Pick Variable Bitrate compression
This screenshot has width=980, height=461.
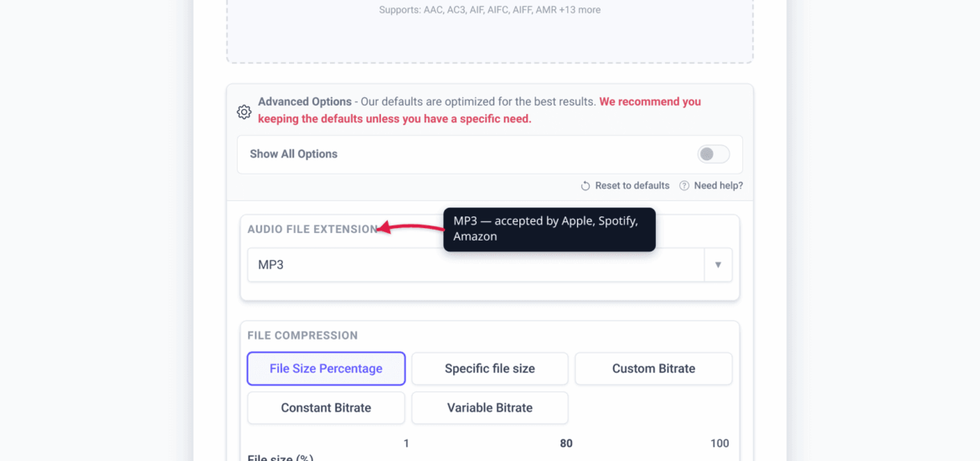(490, 408)
